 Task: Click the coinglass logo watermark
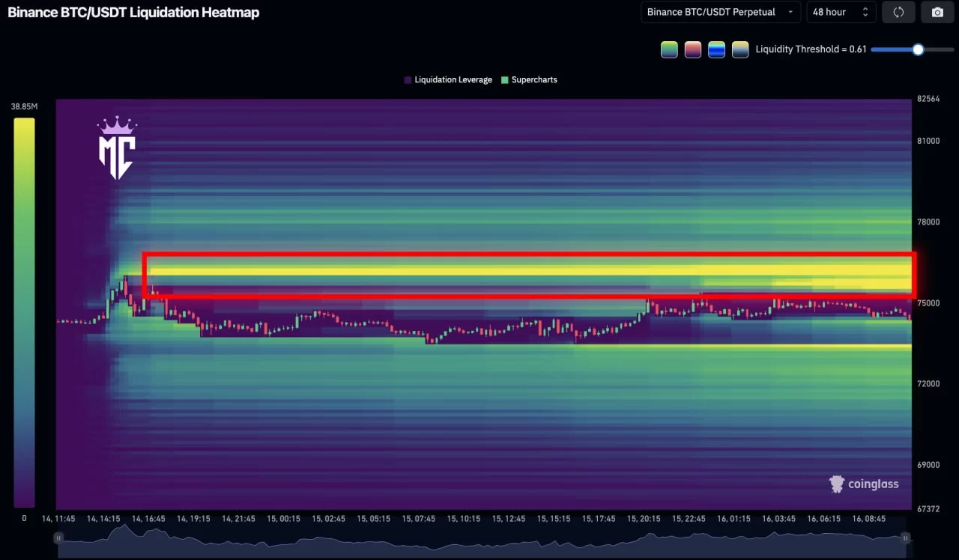pyautogui.click(x=864, y=484)
